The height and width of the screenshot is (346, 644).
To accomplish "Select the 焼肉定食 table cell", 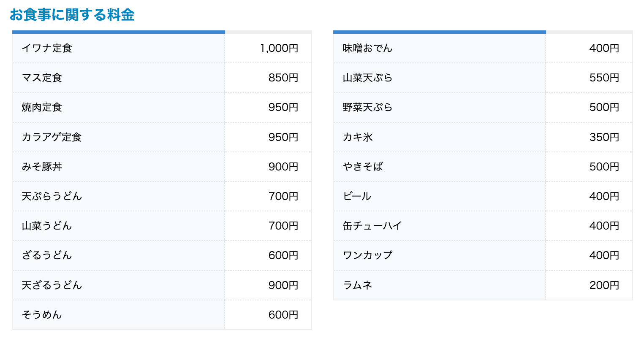I will click(x=42, y=108).
